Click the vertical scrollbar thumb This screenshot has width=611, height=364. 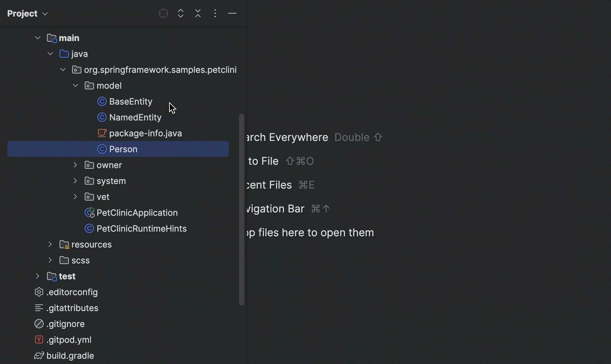click(241, 208)
